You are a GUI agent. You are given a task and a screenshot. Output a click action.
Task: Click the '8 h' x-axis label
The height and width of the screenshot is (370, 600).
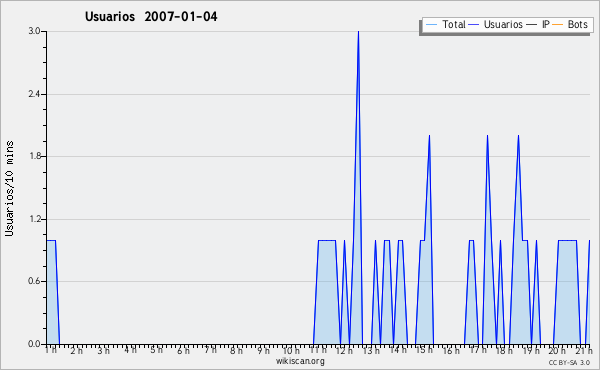[236, 350]
